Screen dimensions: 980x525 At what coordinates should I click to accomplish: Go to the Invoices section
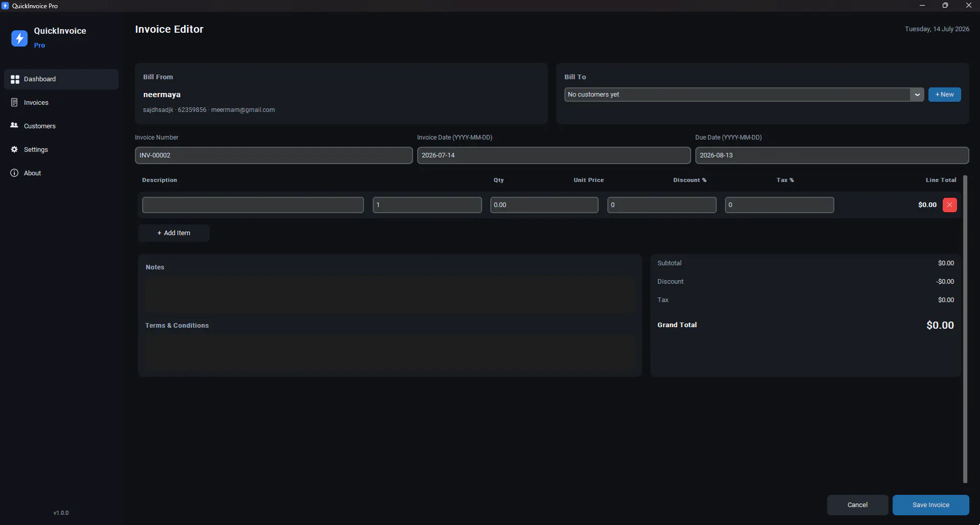(61, 102)
